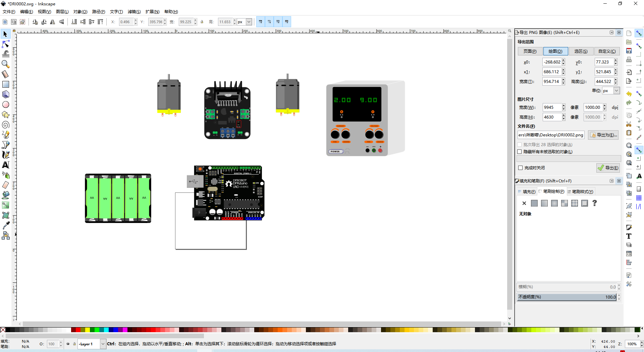Check hide all unselected objects option

520,152
